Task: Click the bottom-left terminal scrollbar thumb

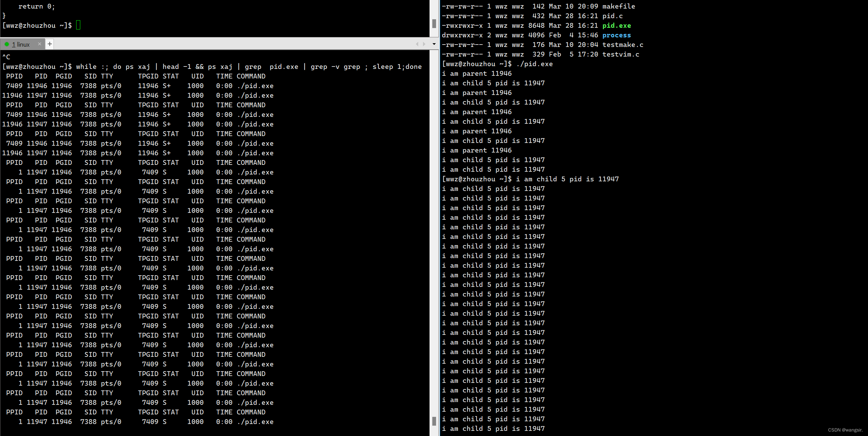Action: (434, 421)
